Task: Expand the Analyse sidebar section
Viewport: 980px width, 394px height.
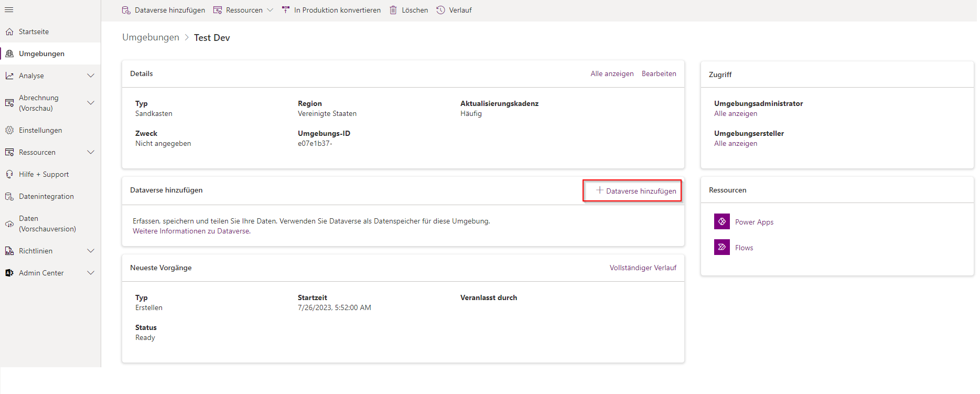Action: pyautogui.click(x=91, y=76)
